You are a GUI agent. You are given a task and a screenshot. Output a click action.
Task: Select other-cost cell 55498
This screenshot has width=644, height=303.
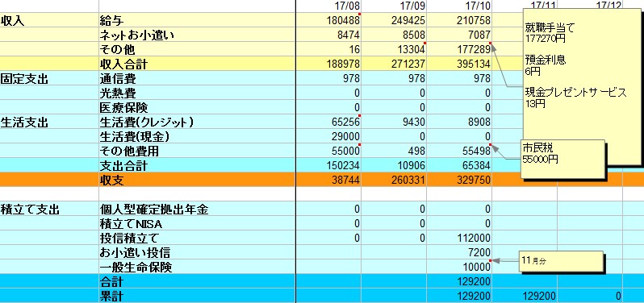tap(459, 151)
